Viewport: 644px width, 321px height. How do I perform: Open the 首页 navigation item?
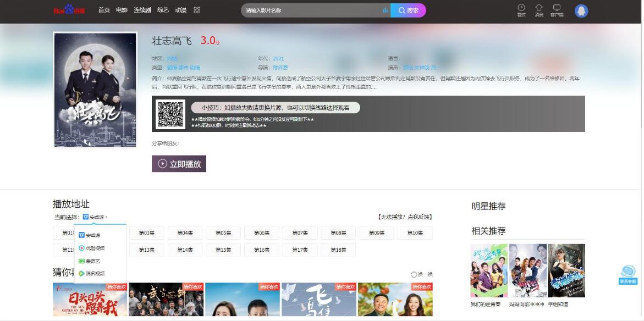(104, 10)
